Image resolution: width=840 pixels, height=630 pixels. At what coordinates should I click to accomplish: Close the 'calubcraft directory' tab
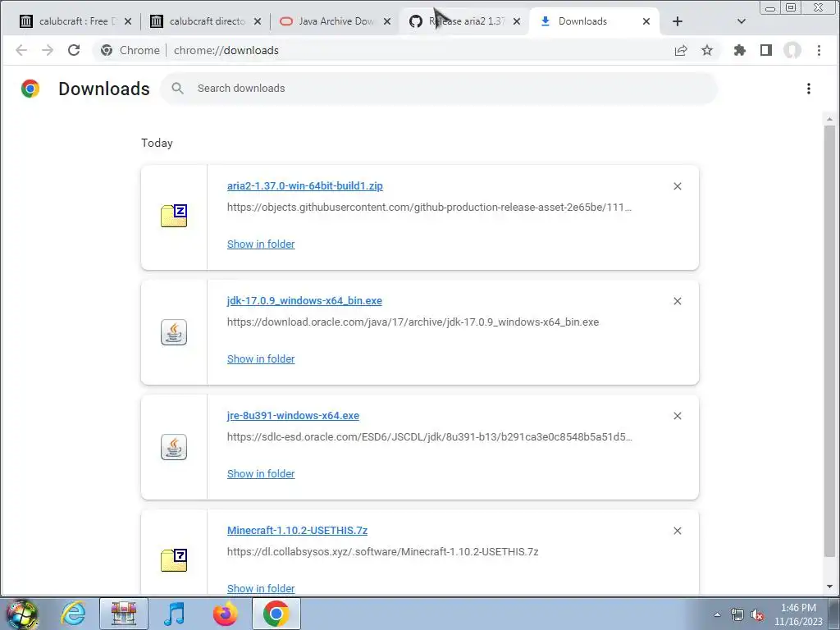point(258,21)
